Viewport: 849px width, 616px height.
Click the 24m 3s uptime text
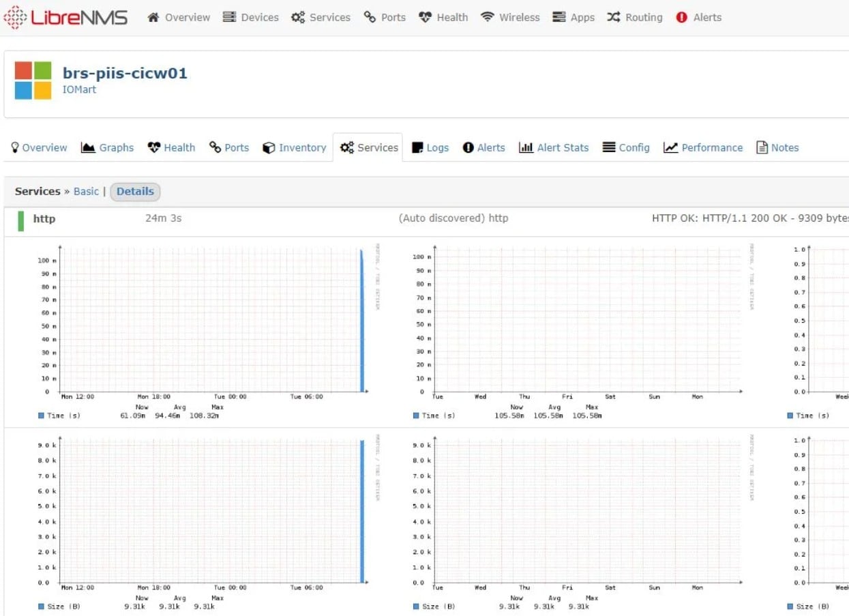[x=164, y=218]
